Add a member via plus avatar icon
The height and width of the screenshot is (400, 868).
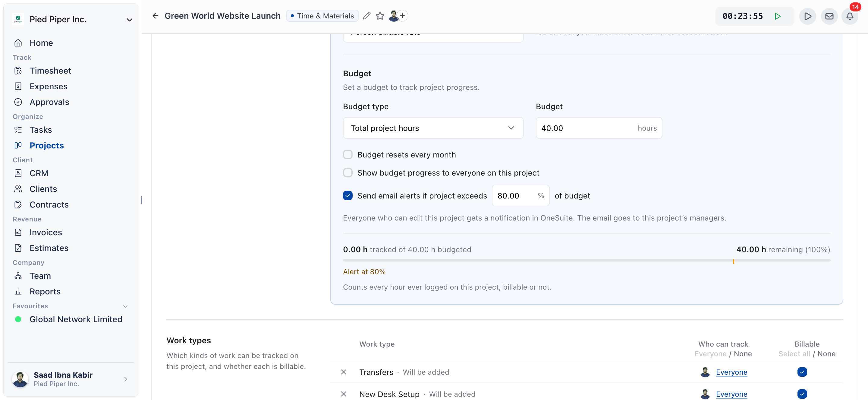pos(402,16)
